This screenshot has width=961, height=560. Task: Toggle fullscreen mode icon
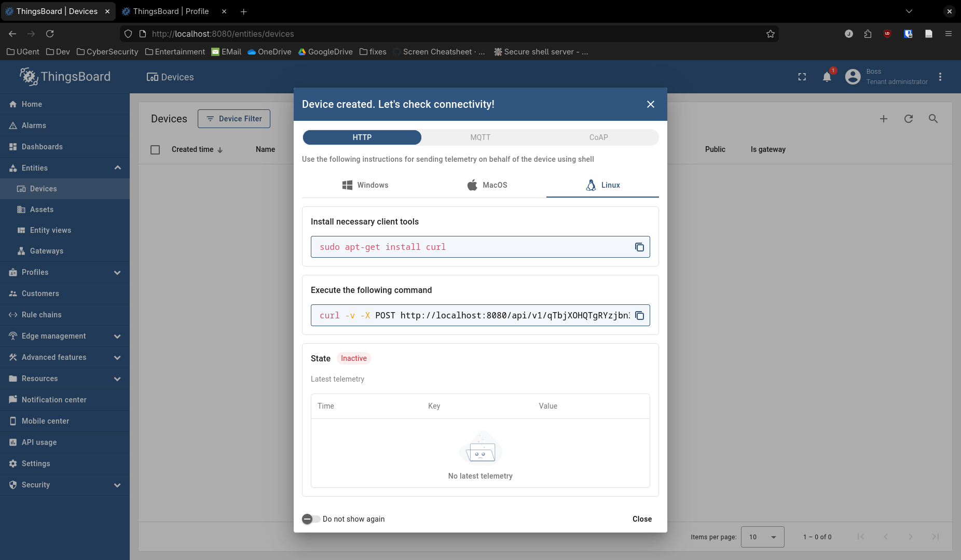pyautogui.click(x=802, y=77)
